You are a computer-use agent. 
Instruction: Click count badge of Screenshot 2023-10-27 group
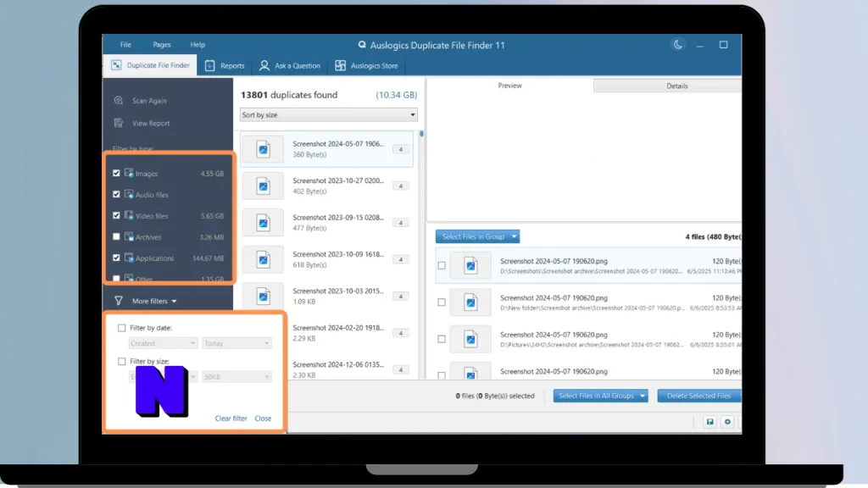coord(401,186)
